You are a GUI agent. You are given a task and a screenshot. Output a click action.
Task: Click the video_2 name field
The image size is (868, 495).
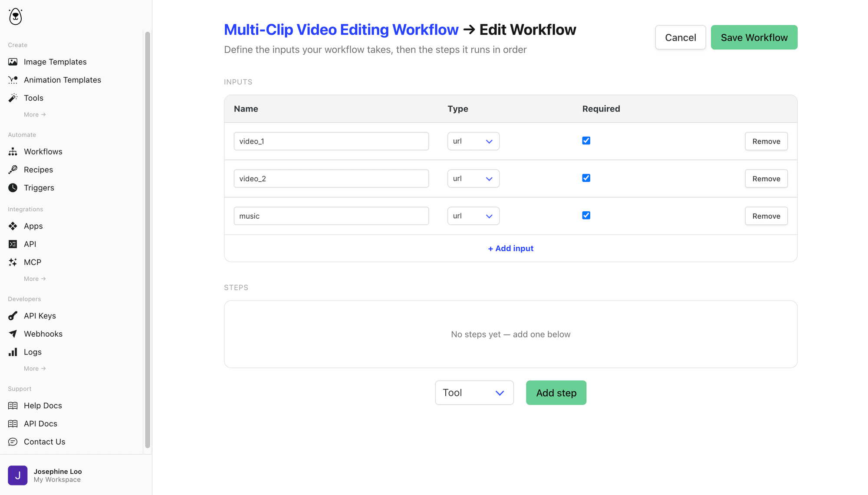pos(331,179)
